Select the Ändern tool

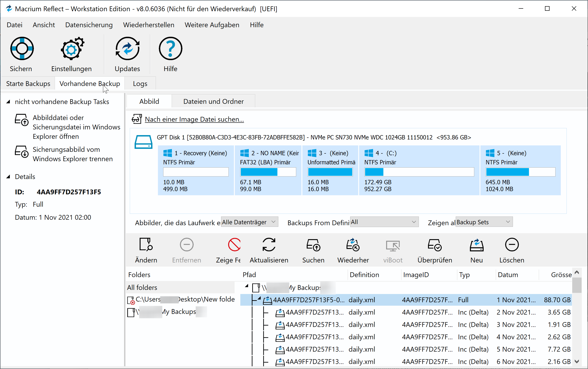146,250
